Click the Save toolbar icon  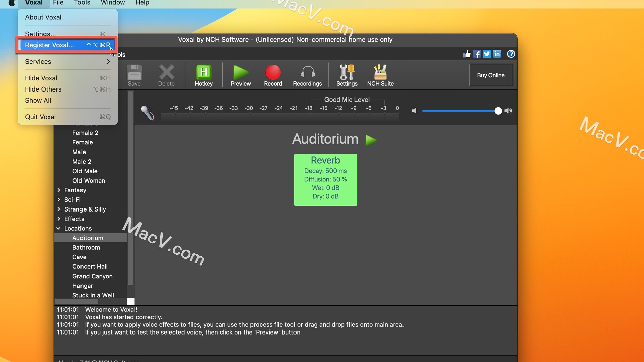click(x=134, y=75)
